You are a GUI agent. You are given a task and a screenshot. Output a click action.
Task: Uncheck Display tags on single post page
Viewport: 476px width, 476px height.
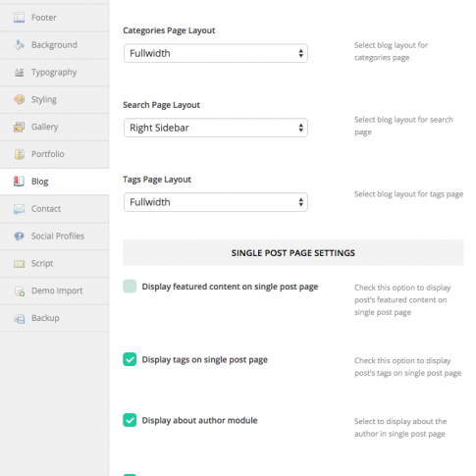tap(130, 359)
